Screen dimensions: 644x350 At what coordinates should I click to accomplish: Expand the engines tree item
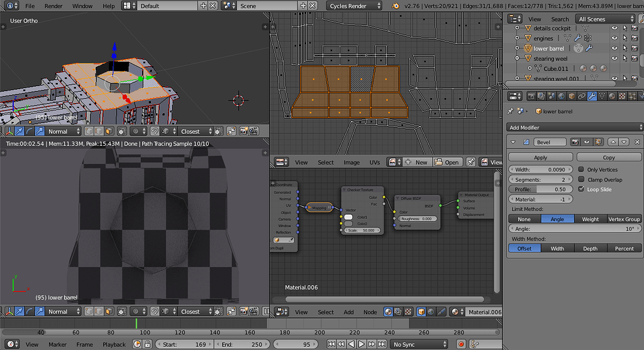518,38
